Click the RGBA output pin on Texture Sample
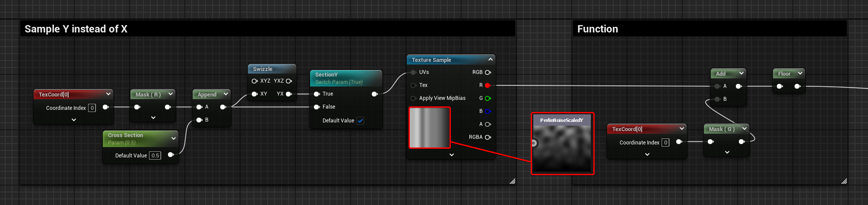Screen dimensions: 868x205 tap(488, 137)
